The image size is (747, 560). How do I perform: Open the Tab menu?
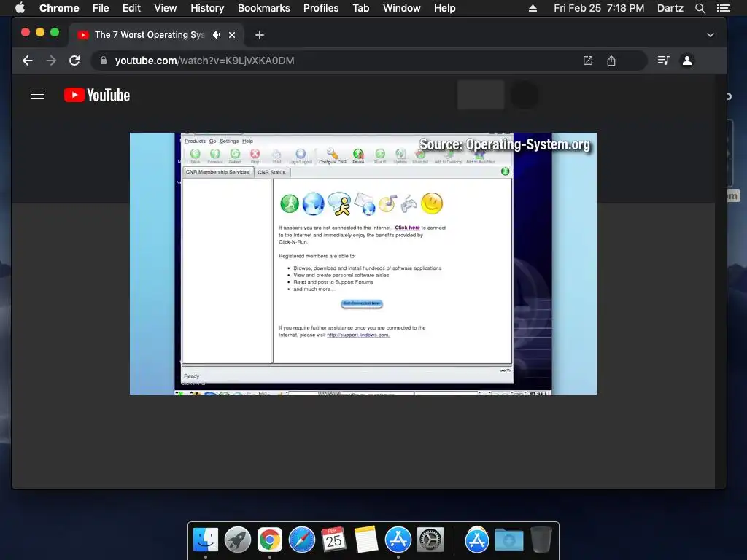361,8
